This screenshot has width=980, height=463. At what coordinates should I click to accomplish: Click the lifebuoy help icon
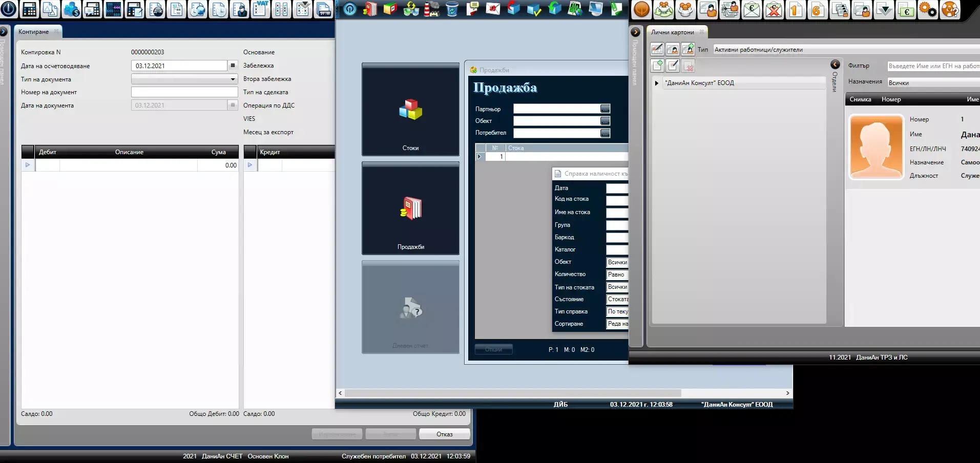950,9
